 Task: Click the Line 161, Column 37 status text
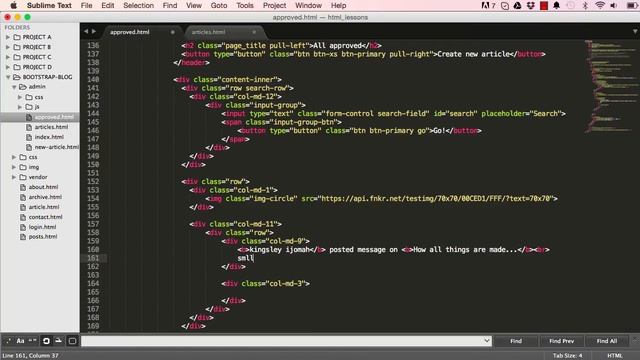tap(31, 356)
